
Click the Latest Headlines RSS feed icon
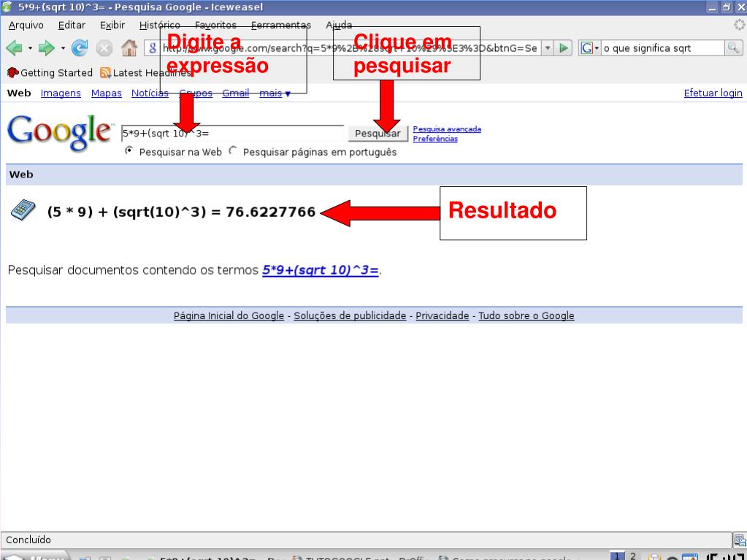105,73
